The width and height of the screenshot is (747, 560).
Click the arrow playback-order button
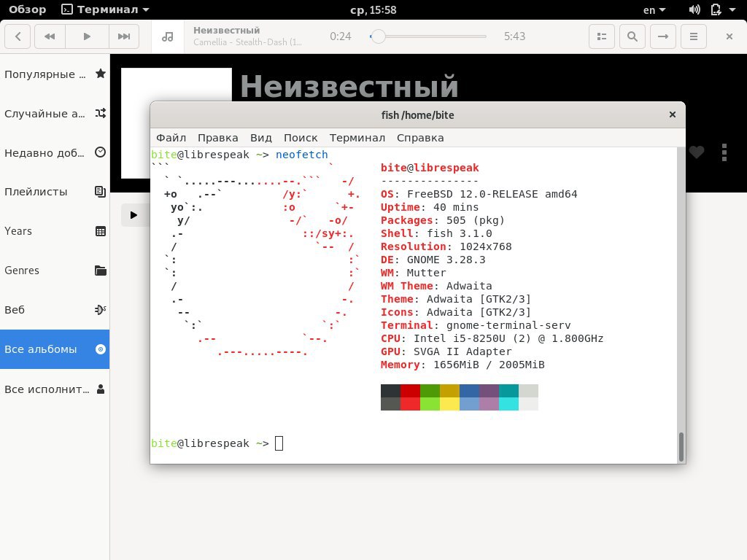click(662, 36)
